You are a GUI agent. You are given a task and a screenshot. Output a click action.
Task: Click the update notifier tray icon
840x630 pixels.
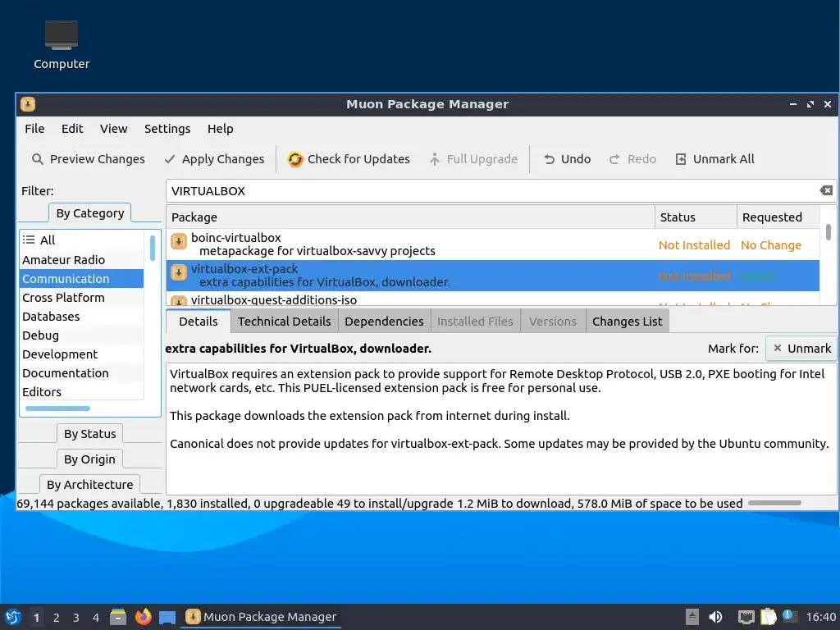pos(789,616)
